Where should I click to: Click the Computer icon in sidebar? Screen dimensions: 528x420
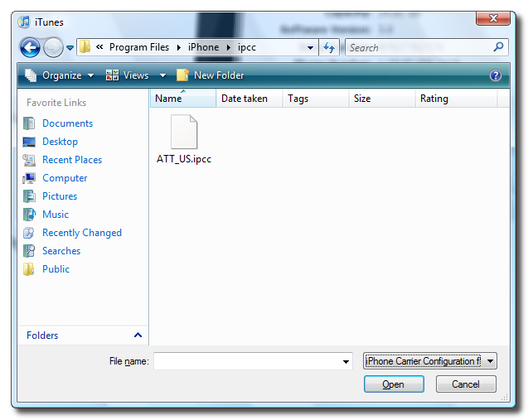(29, 178)
